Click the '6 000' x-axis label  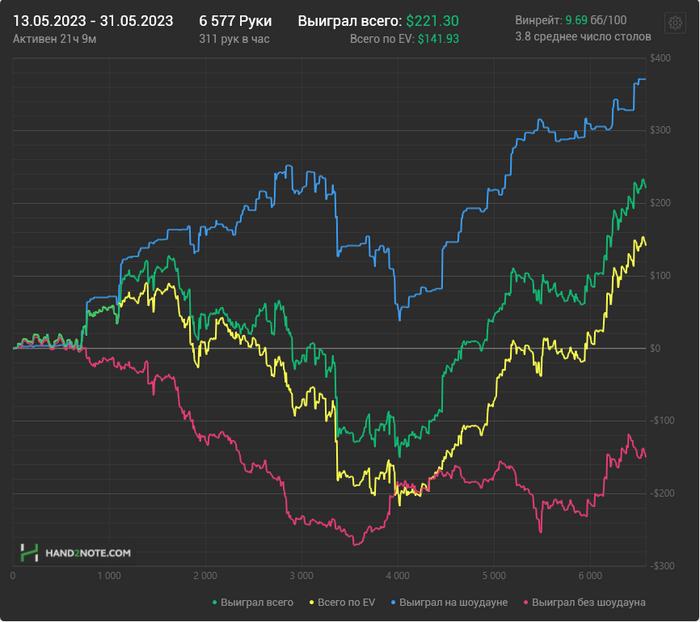(590, 576)
